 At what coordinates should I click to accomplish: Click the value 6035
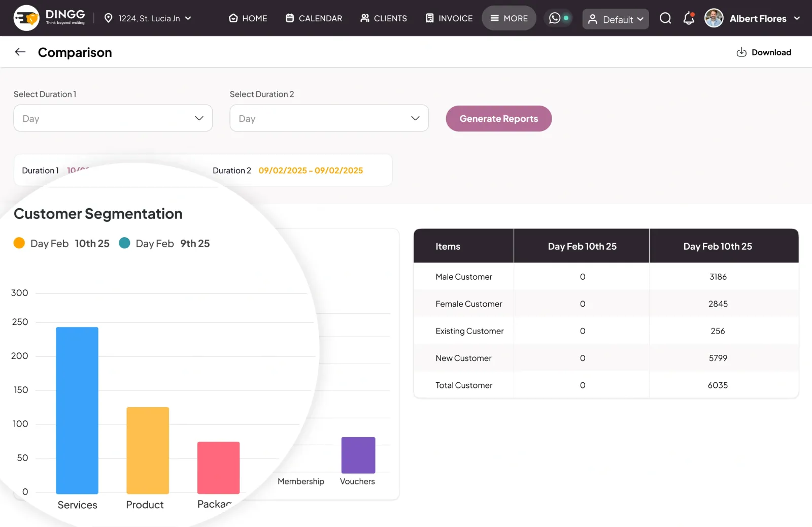(x=718, y=385)
